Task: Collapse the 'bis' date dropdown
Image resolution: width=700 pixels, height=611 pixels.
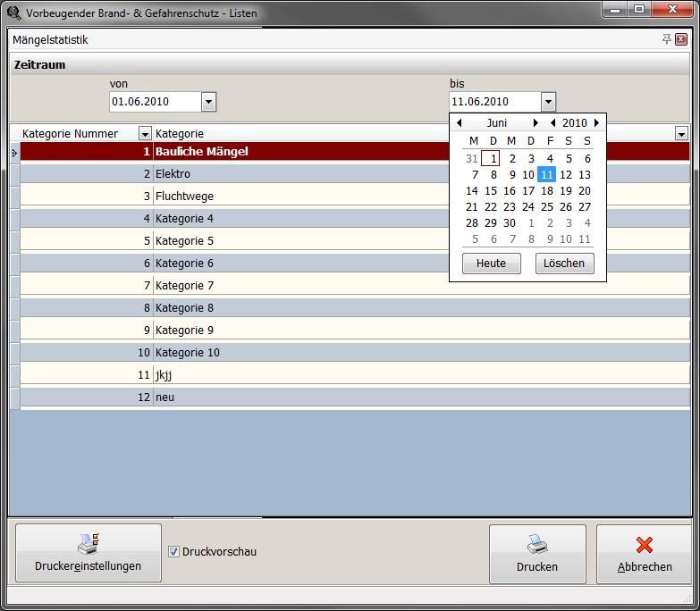Action: 548,102
